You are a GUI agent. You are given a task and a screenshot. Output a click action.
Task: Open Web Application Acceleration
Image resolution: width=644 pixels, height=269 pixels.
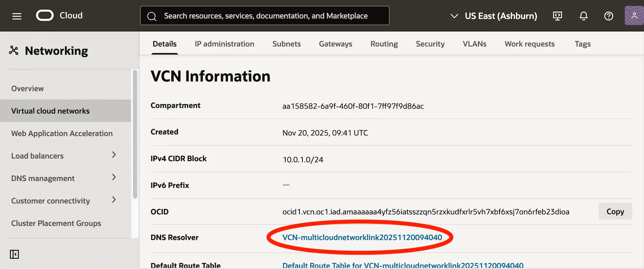[62, 133]
